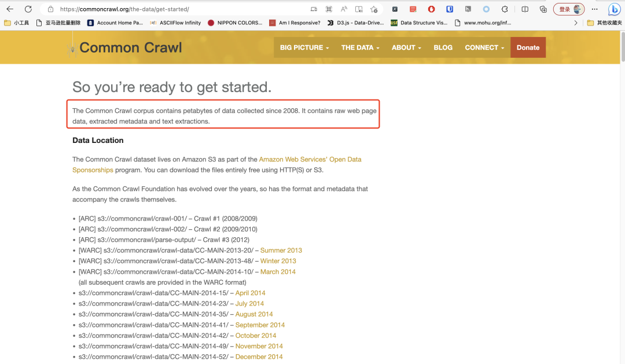The height and width of the screenshot is (364, 625).
Task: Open the Am I Responsive? bookmark
Action: pyautogui.click(x=295, y=23)
